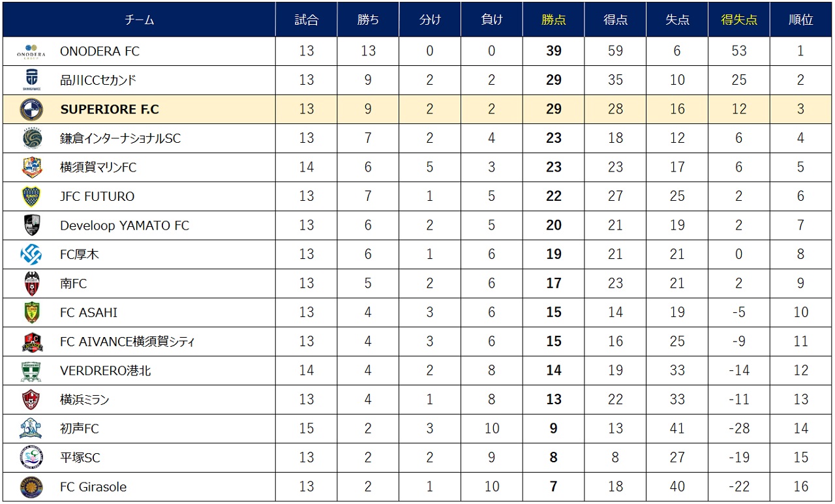Click ONODERA FC's 39 points cell
The width and height of the screenshot is (835, 504).
click(553, 52)
